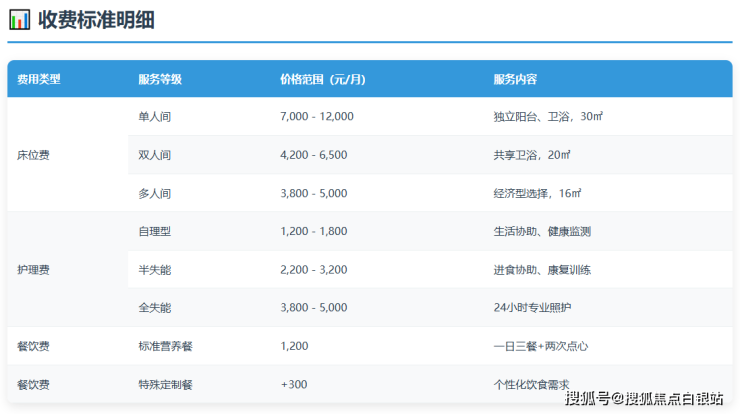Click the 收费标准明细 heading text
Screen dimensions: 740x414
click(96, 20)
